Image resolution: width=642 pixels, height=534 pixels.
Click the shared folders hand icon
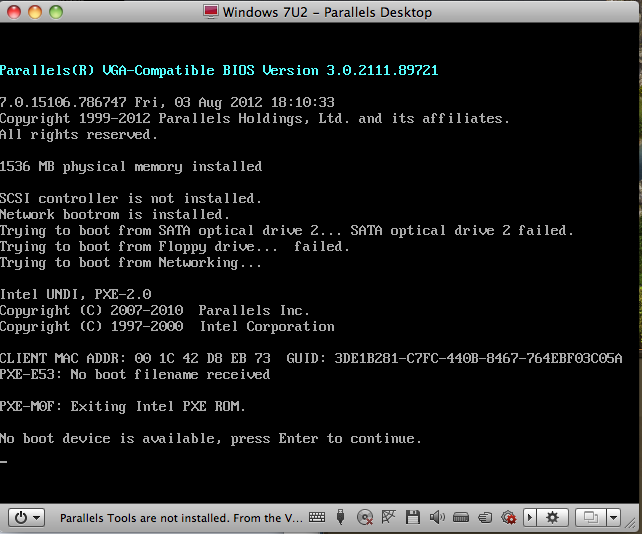[485, 518]
